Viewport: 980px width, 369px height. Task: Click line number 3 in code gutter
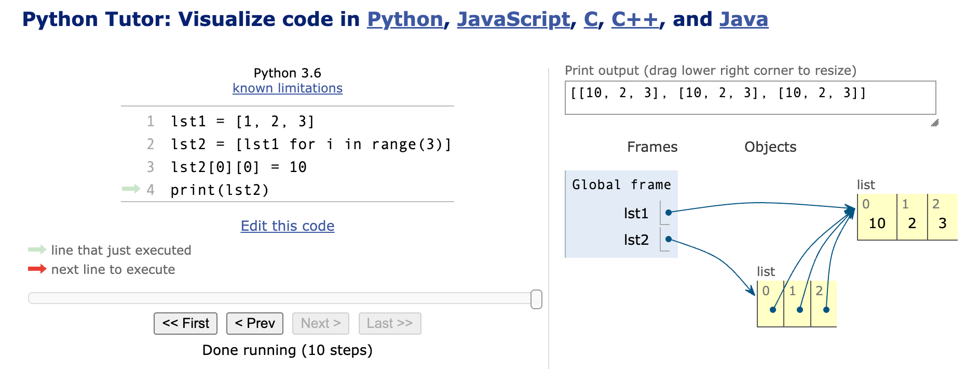pyautogui.click(x=151, y=167)
